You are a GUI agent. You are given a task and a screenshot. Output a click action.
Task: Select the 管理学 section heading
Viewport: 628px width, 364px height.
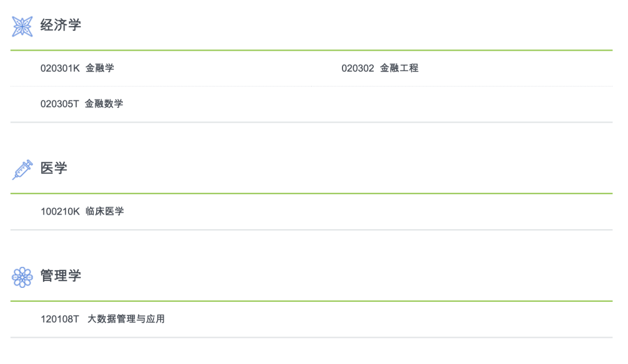(60, 276)
